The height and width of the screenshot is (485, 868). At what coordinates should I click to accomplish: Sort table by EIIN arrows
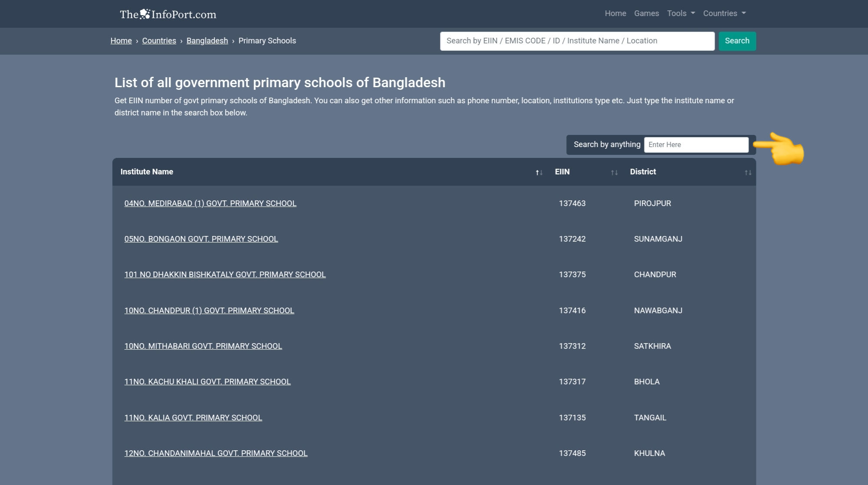point(614,173)
